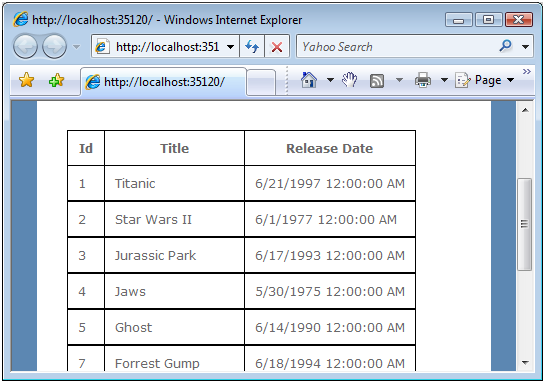Expand the feeds dropdown arrow
The height and width of the screenshot is (383, 545).
click(400, 80)
